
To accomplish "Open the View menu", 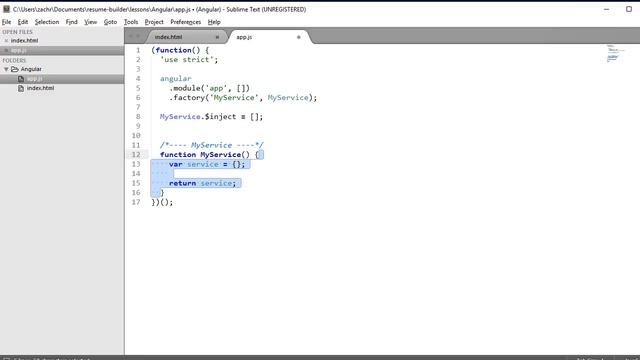I will point(91,22).
